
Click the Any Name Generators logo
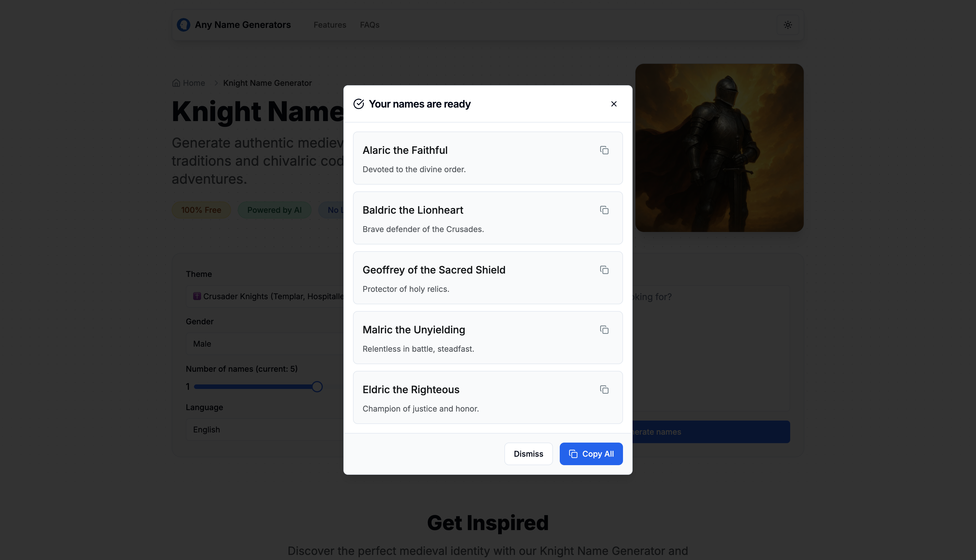pyautogui.click(x=184, y=25)
